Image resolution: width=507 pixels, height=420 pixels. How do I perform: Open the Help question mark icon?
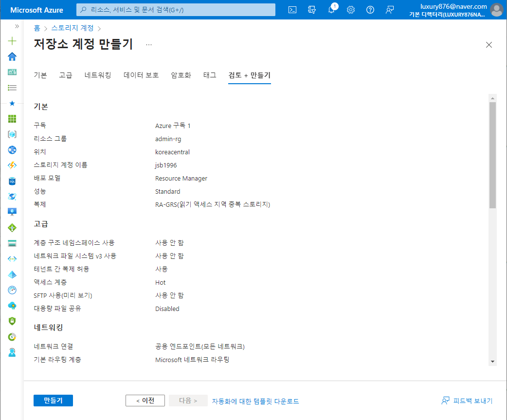pyautogui.click(x=370, y=10)
